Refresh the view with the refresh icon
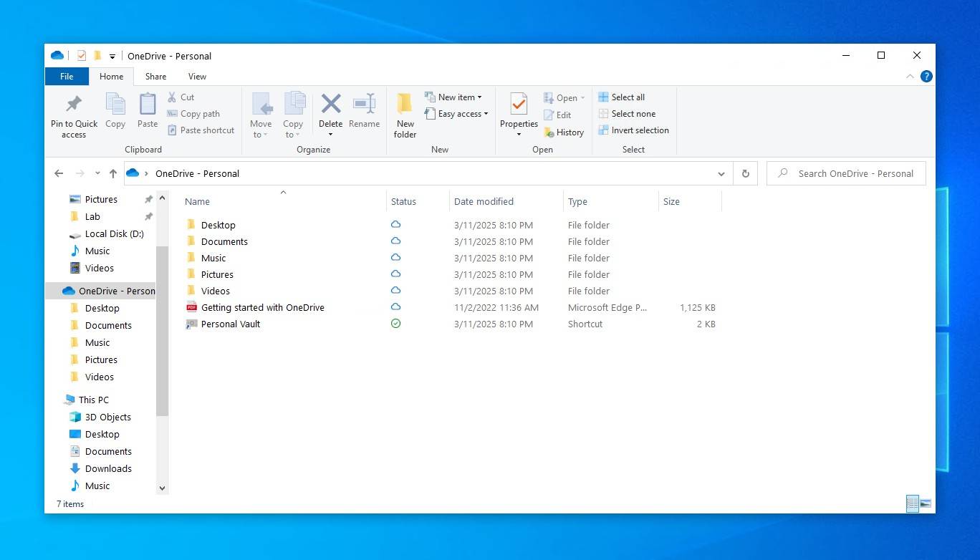Viewport: 980px width, 560px height. (x=745, y=173)
